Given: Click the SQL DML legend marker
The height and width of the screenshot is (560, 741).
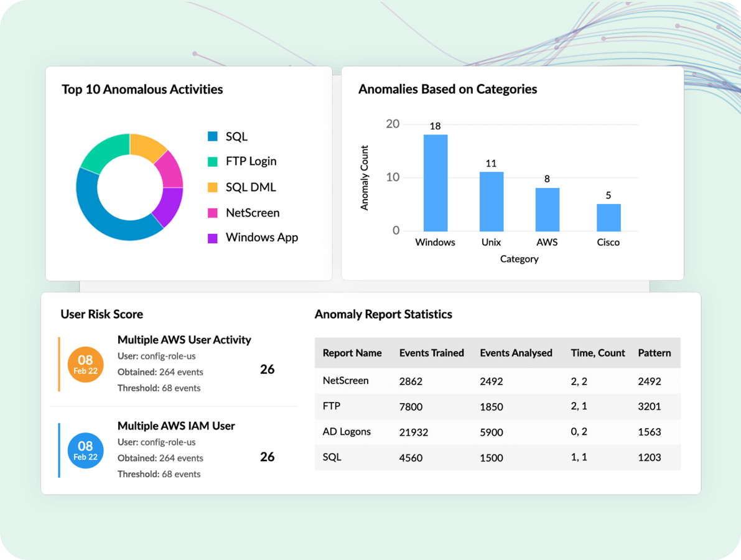Looking at the screenshot, I should tap(212, 187).
